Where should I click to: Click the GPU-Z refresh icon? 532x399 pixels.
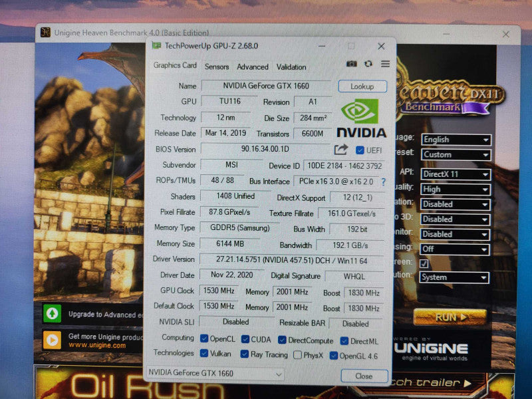coord(368,64)
